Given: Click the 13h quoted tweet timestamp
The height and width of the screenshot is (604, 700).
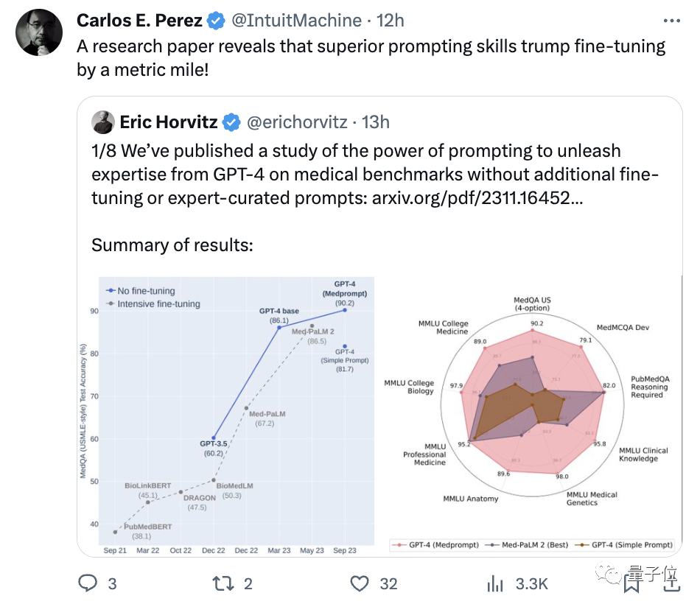Looking at the screenshot, I should click(x=375, y=122).
